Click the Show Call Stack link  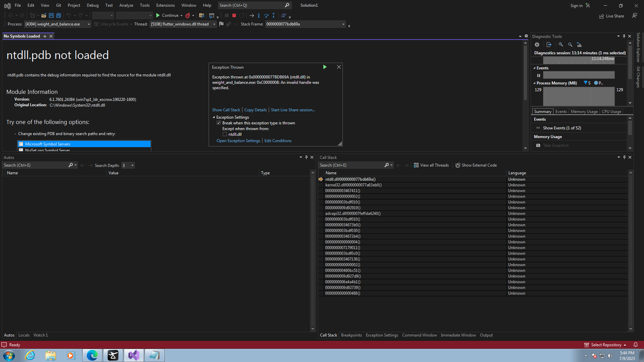226,110
